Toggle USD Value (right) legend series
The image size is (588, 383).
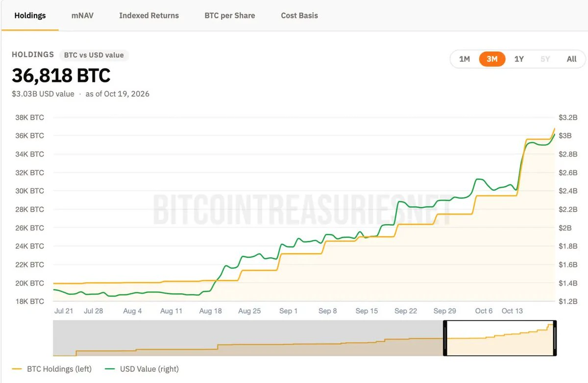click(x=142, y=369)
